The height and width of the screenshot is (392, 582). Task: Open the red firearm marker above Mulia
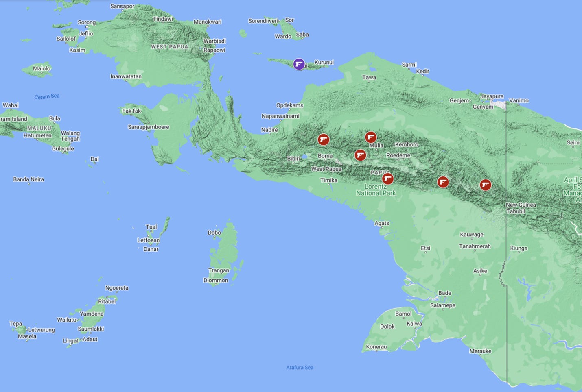(x=371, y=137)
